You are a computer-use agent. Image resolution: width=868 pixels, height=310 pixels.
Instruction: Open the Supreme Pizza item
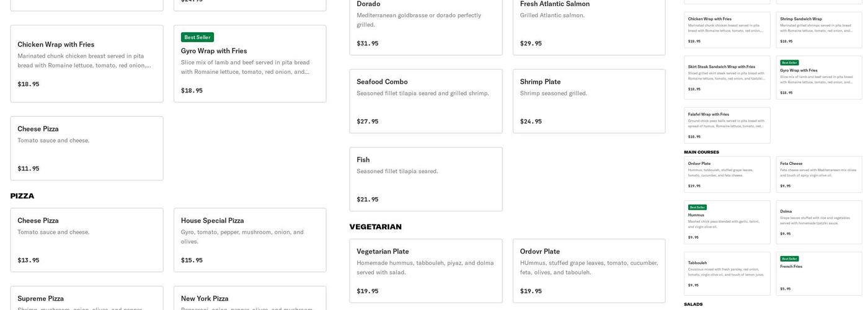86,299
